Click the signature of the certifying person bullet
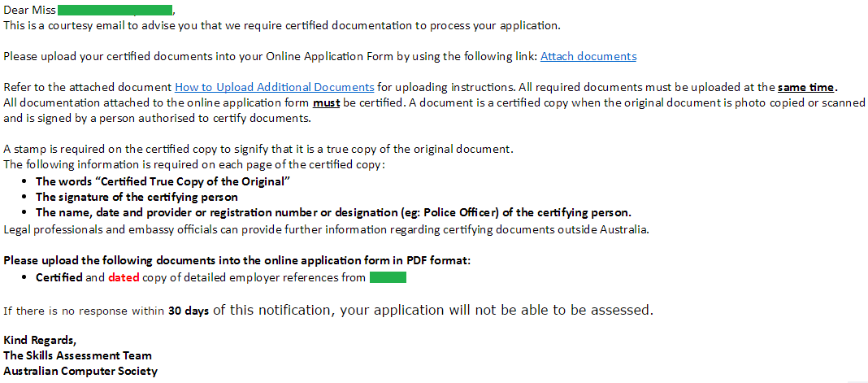Screen dimensions: 868x383 pos(137,197)
